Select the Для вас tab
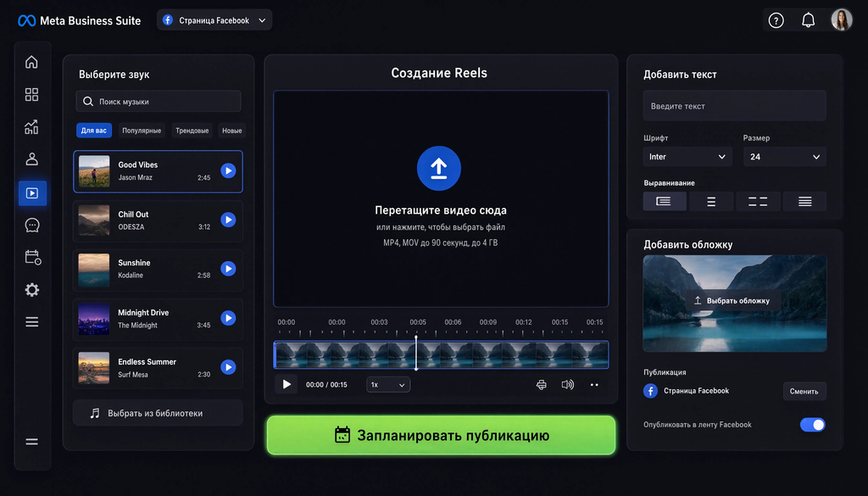The width and height of the screenshot is (868, 496). (x=94, y=131)
